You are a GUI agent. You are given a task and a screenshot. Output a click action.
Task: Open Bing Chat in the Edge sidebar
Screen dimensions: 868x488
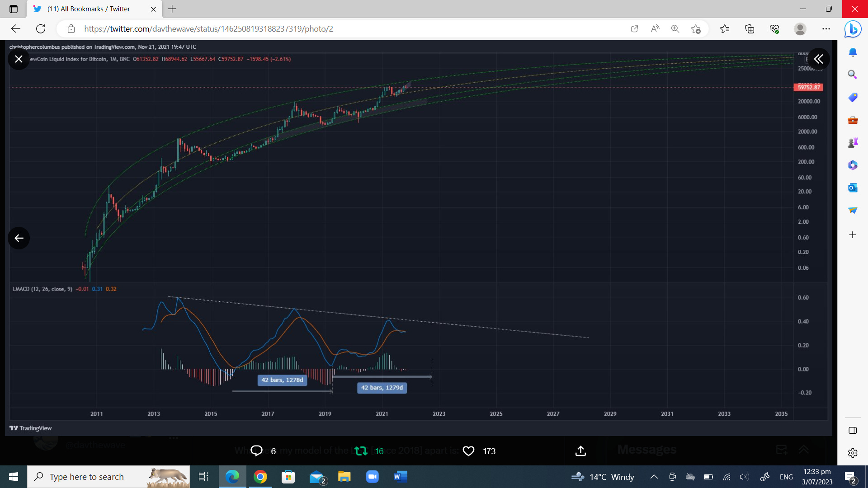tap(852, 29)
